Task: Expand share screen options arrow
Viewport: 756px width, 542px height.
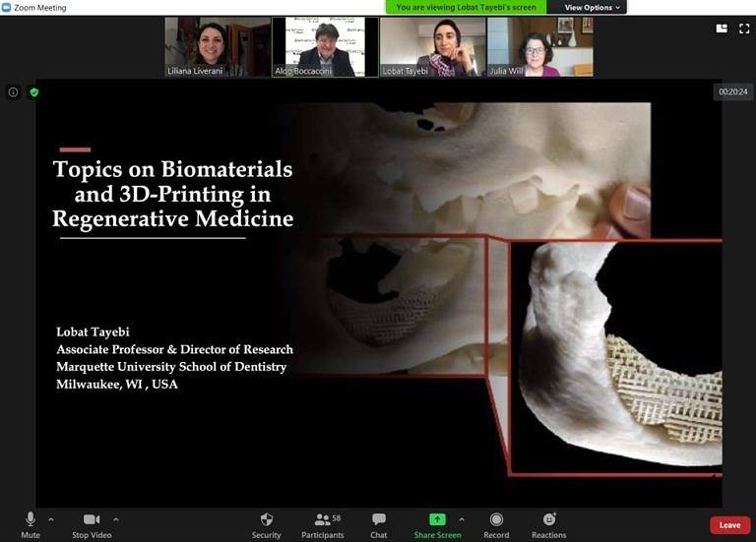Action: 462,519
